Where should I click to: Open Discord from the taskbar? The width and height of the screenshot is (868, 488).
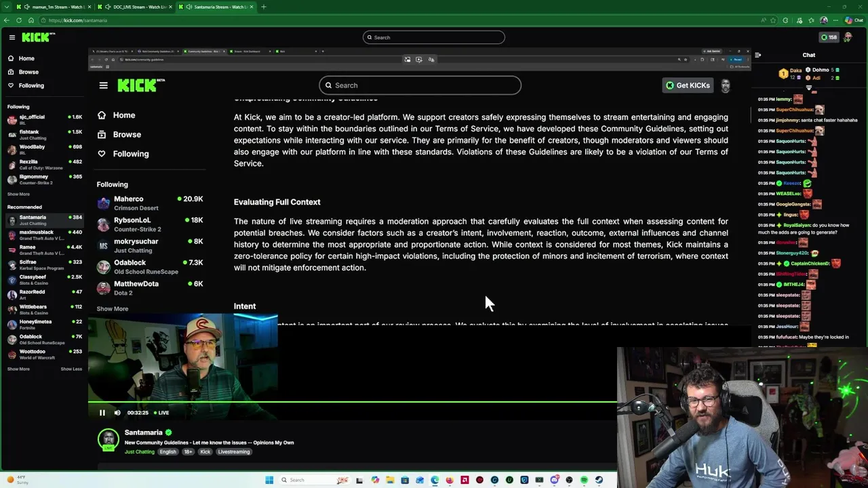click(x=554, y=480)
